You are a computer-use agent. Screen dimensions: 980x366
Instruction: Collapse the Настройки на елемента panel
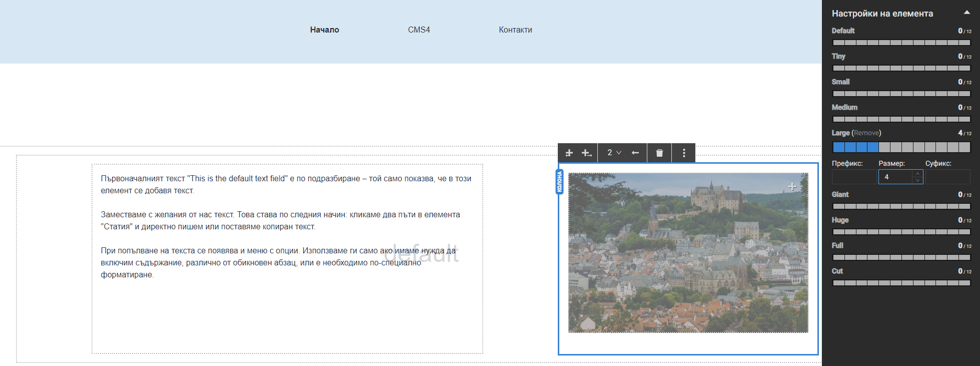(x=966, y=13)
